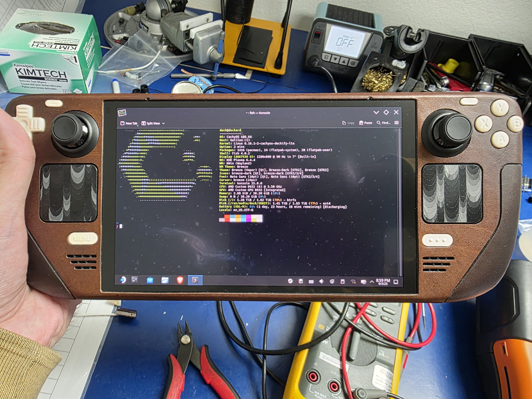The image size is (532, 399).
Task: Click the New Tab toolbar item
Action: tap(129, 123)
